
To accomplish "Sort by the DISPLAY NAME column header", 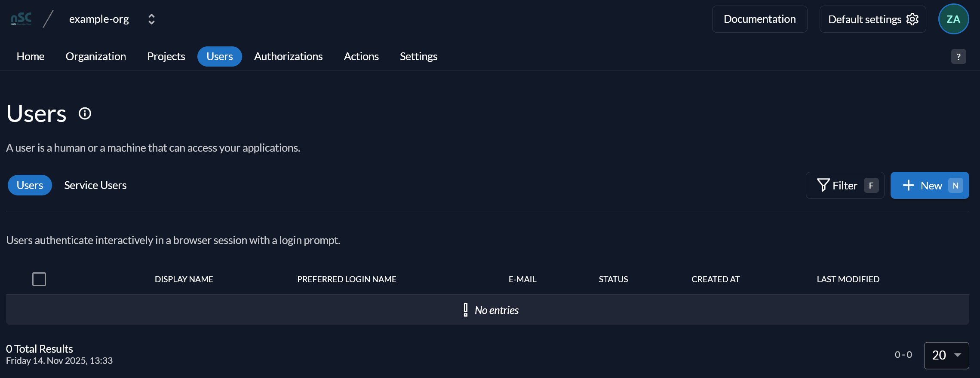I will pyautogui.click(x=184, y=279).
